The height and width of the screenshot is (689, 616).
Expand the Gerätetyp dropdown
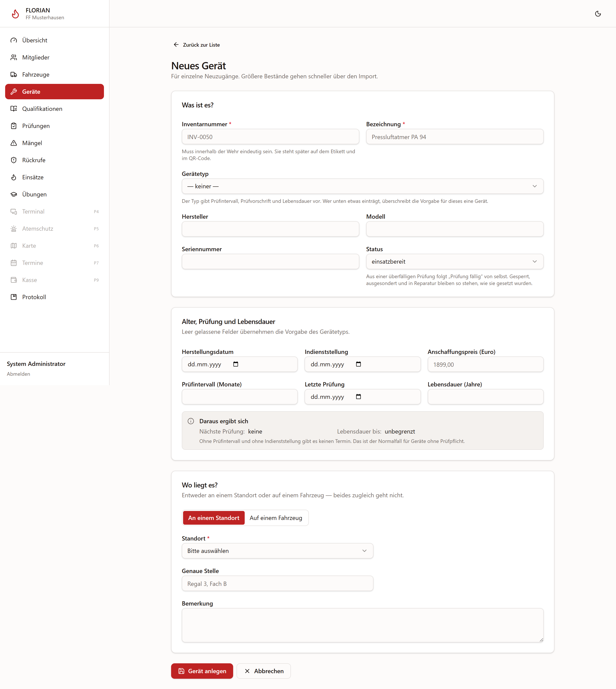click(x=363, y=186)
